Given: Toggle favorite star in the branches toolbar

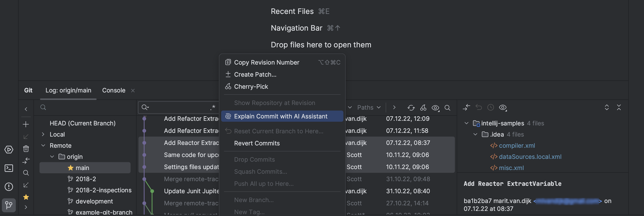Looking at the screenshot, I should [26, 197].
